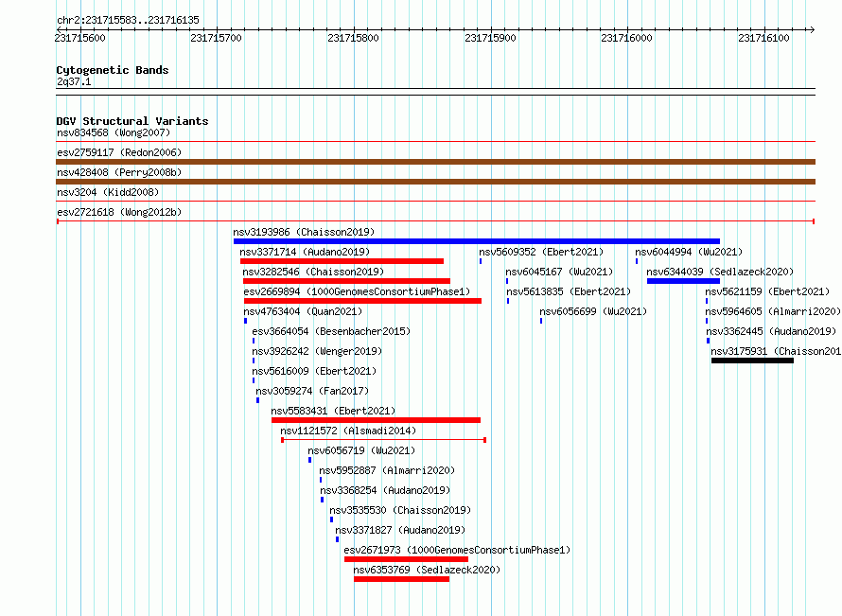Click esv2671973 (1000GenomesConsortiumPhase1) label
The height and width of the screenshot is (616, 842).
point(458,550)
